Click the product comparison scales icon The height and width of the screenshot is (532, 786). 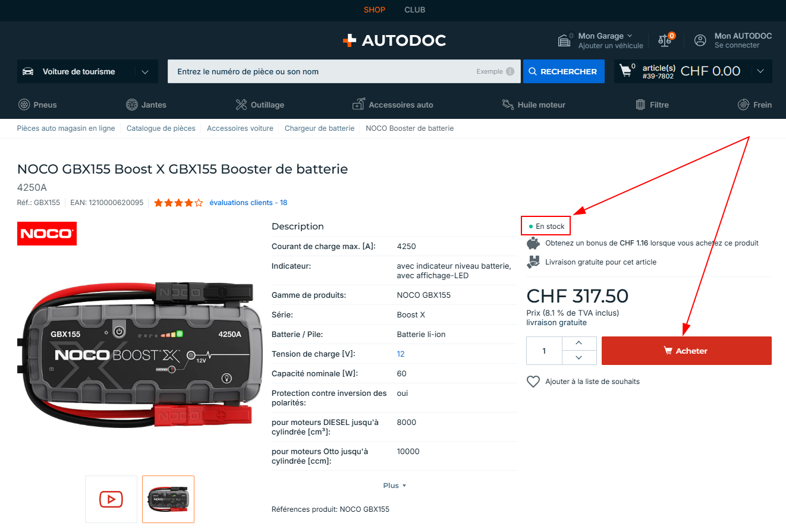click(664, 40)
